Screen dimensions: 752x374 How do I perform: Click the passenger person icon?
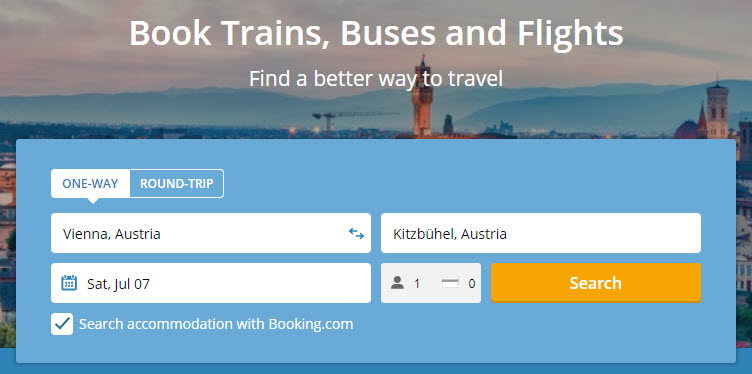click(x=397, y=283)
